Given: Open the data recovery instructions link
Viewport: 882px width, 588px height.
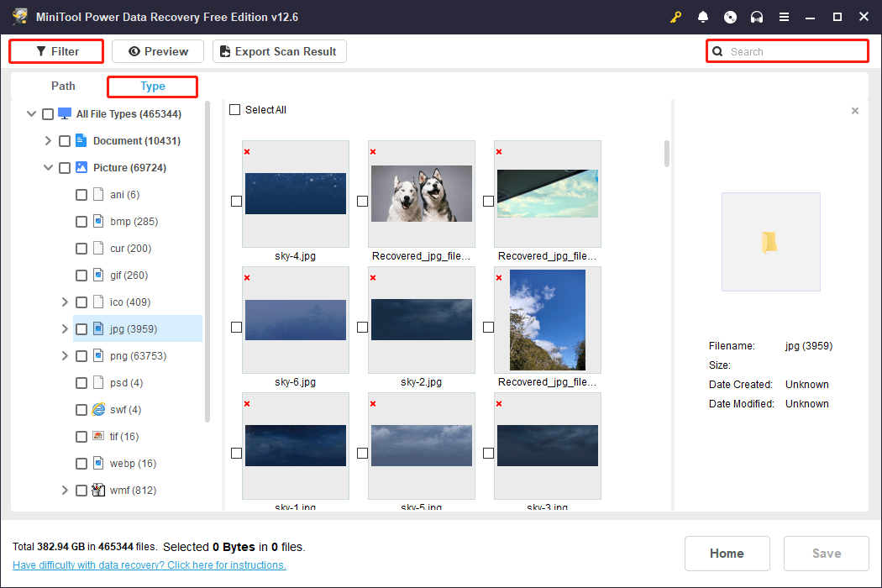Looking at the screenshot, I should [149, 564].
